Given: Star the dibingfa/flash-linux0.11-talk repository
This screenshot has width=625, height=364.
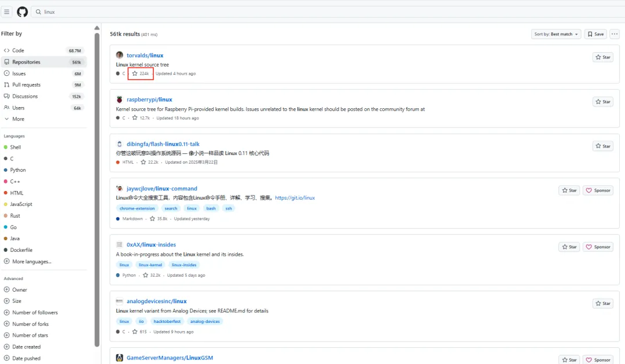Looking at the screenshot, I should tap(602, 146).
